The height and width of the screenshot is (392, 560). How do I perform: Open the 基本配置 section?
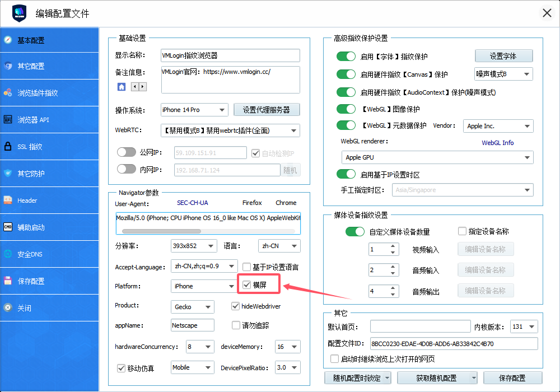pyautogui.click(x=49, y=40)
